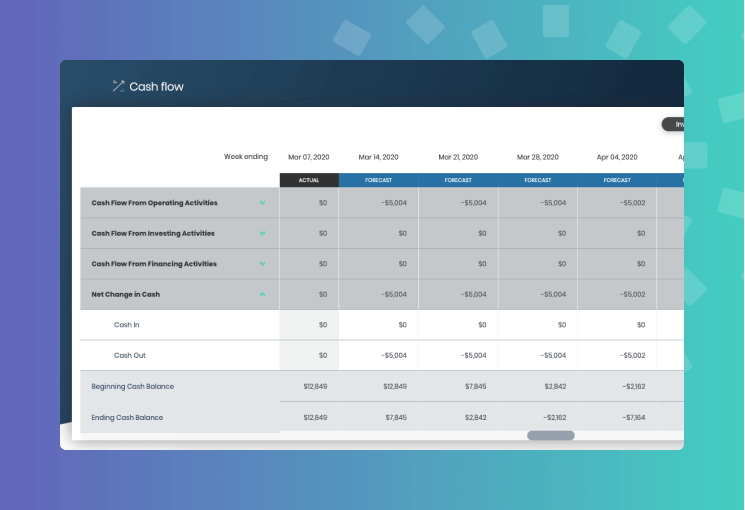Click Cash In $0 for Mar 07

(x=323, y=325)
